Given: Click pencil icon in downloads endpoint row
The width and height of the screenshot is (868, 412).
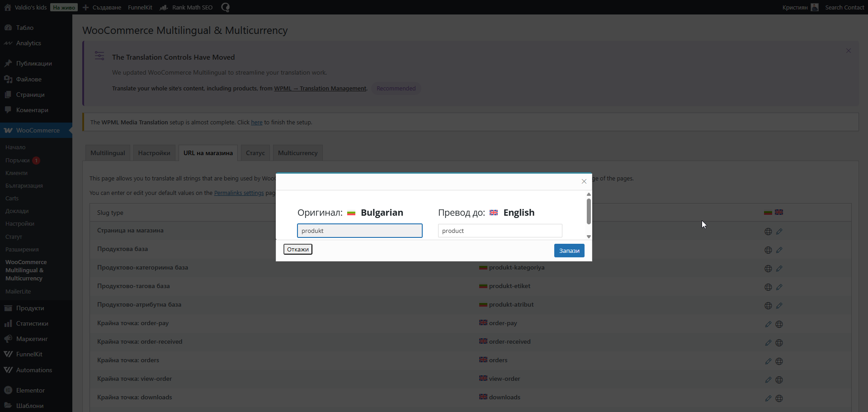Looking at the screenshot, I should coord(768,398).
